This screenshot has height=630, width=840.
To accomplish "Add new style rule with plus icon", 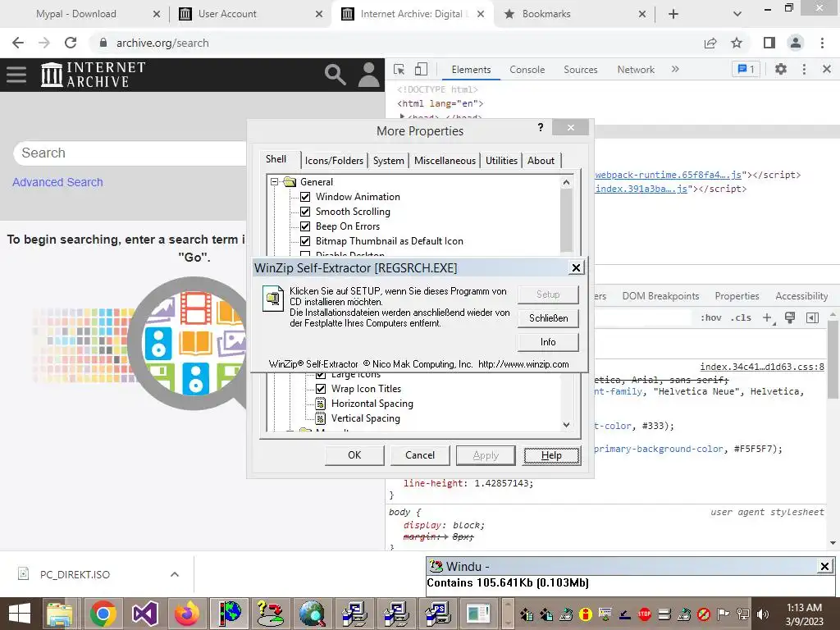I will (768, 317).
